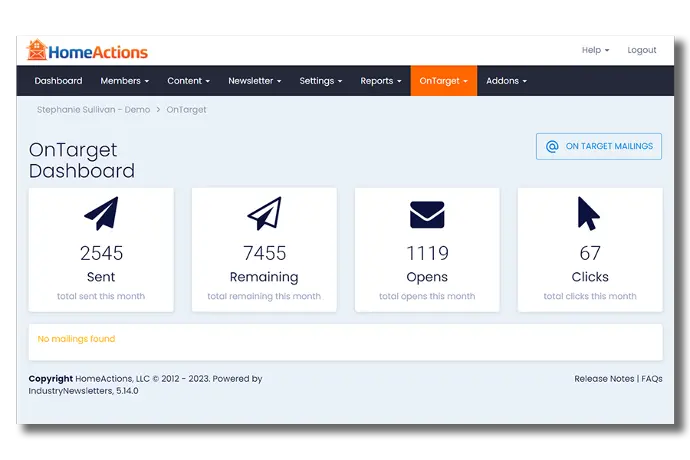Click the cursor arrow Clicks icon

tap(589, 214)
